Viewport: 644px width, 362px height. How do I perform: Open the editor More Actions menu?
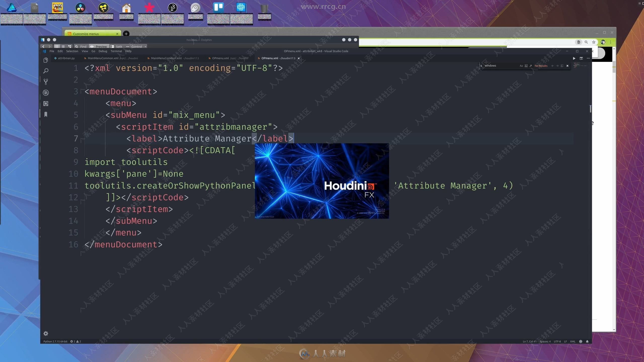pyautogui.click(x=588, y=58)
